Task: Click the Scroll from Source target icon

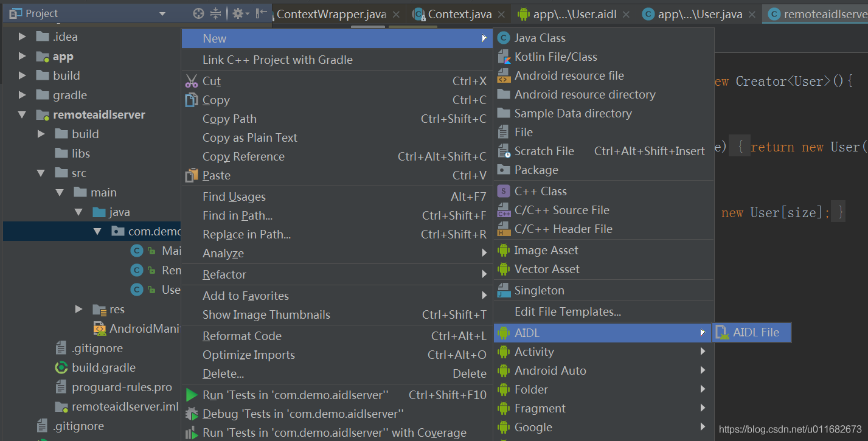Action: click(198, 13)
